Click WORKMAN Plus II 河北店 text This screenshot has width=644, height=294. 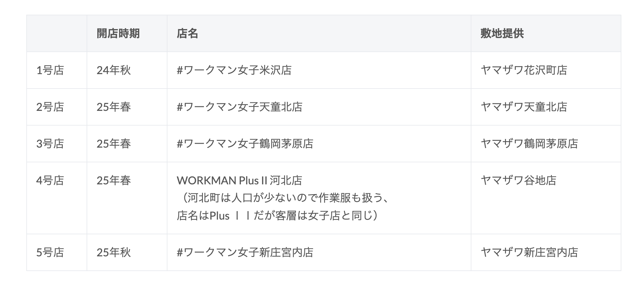(239, 180)
